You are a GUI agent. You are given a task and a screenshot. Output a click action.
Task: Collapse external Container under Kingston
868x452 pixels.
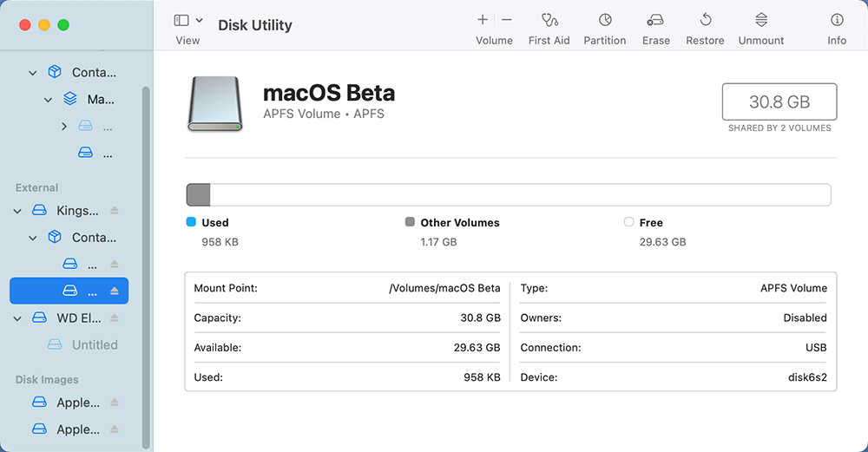click(x=34, y=238)
